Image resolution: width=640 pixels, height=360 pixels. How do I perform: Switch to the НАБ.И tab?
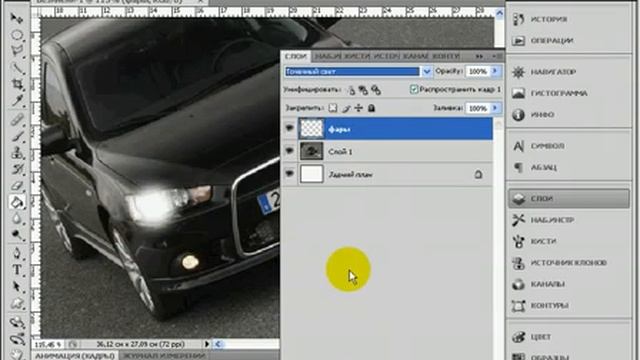(328, 56)
